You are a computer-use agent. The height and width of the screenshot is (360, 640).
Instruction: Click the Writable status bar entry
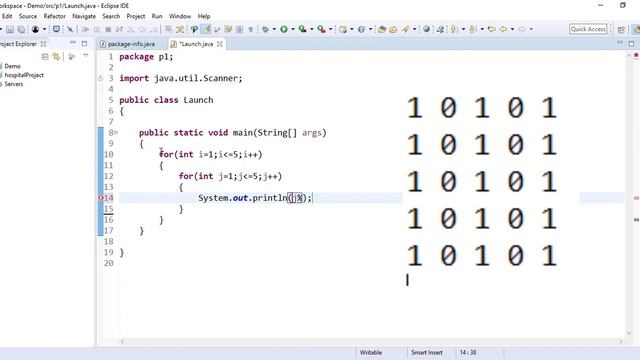point(371,353)
